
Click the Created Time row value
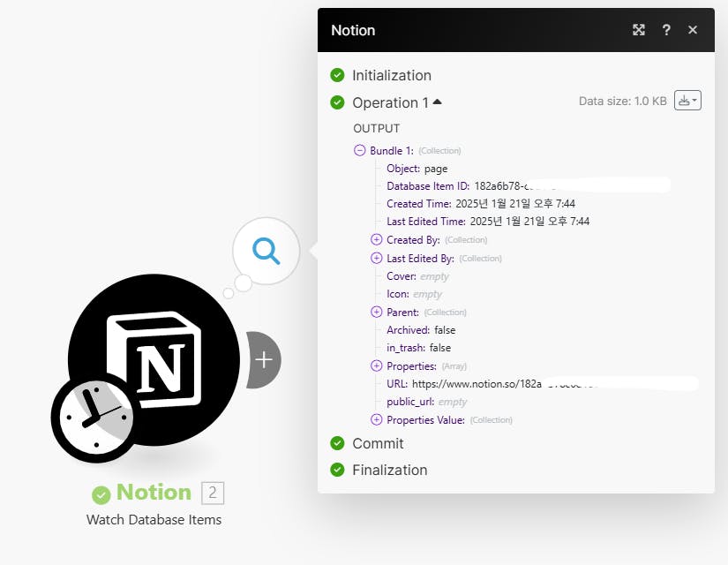[515, 204]
